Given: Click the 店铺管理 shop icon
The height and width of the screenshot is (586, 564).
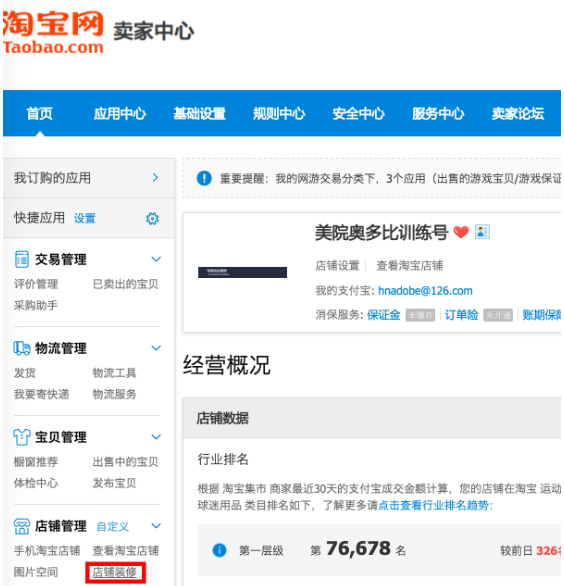Looking at the screenshot, I should (22, 526).
